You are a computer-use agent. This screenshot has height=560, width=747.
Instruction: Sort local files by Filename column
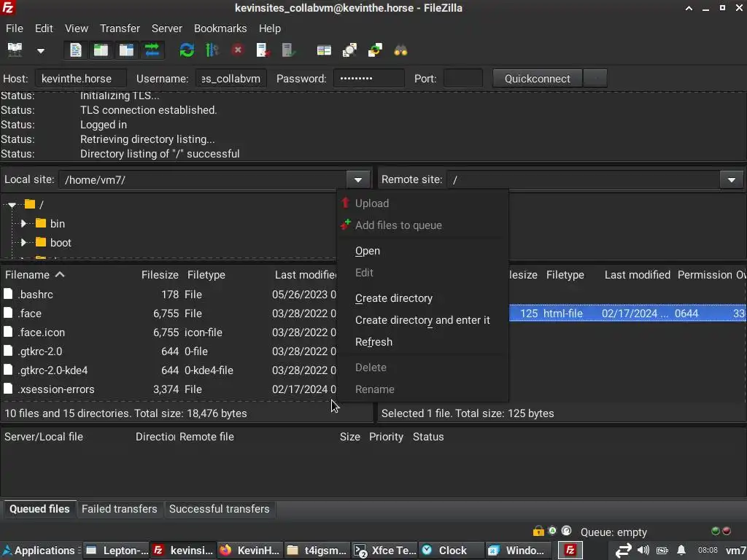point(34,275)
